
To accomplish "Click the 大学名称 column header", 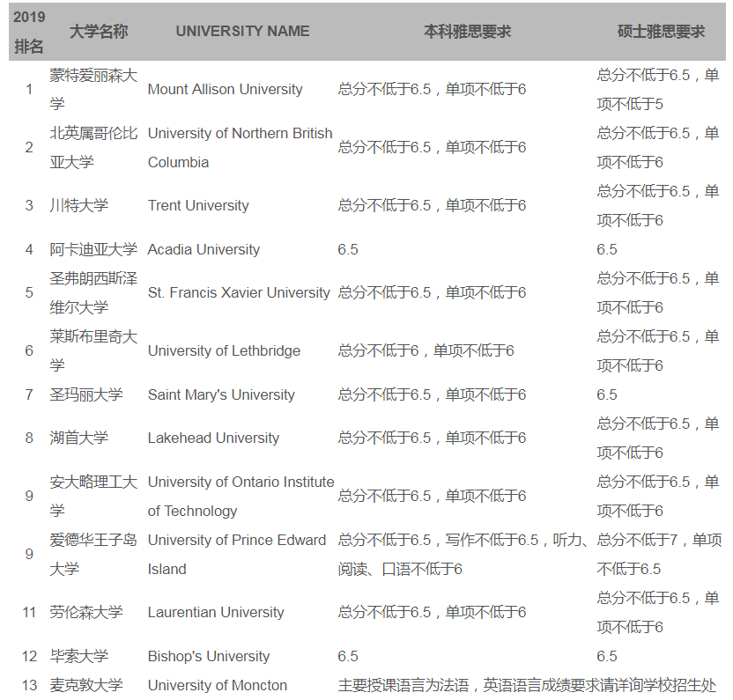I will tap(99, 31).
